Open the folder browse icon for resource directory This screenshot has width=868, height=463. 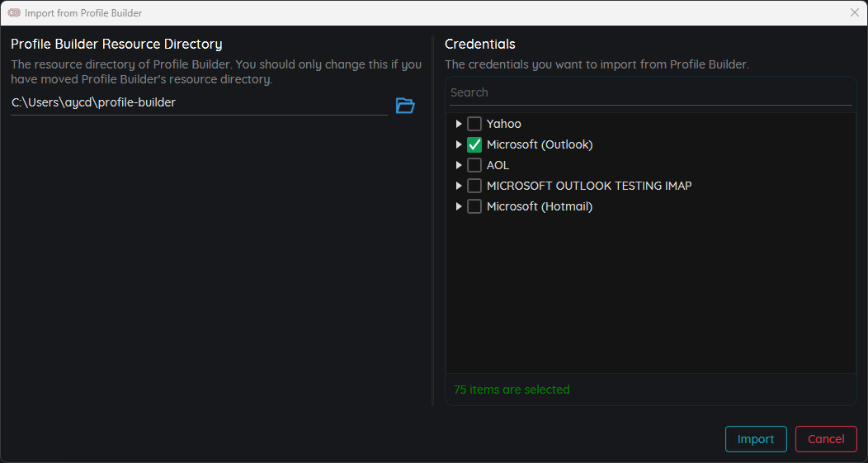tap(405, 106)
